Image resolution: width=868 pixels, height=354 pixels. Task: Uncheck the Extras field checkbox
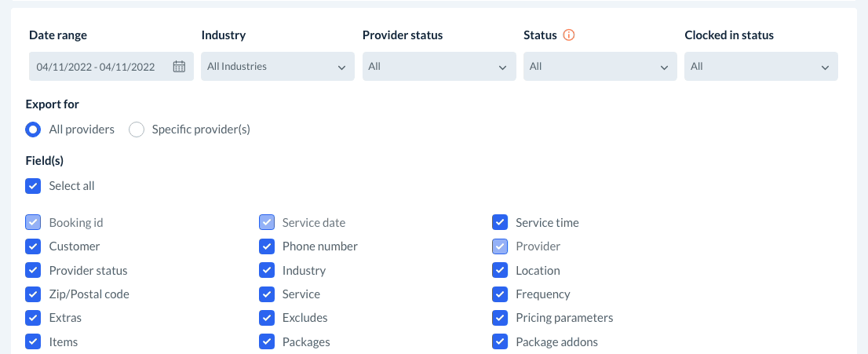[x=33, y=318]
